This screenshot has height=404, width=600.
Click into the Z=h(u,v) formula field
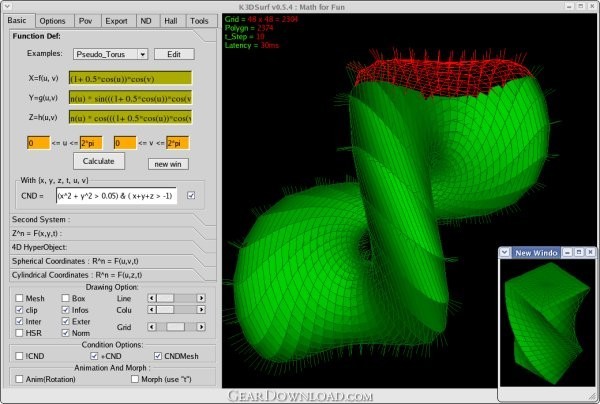(130, 117)
